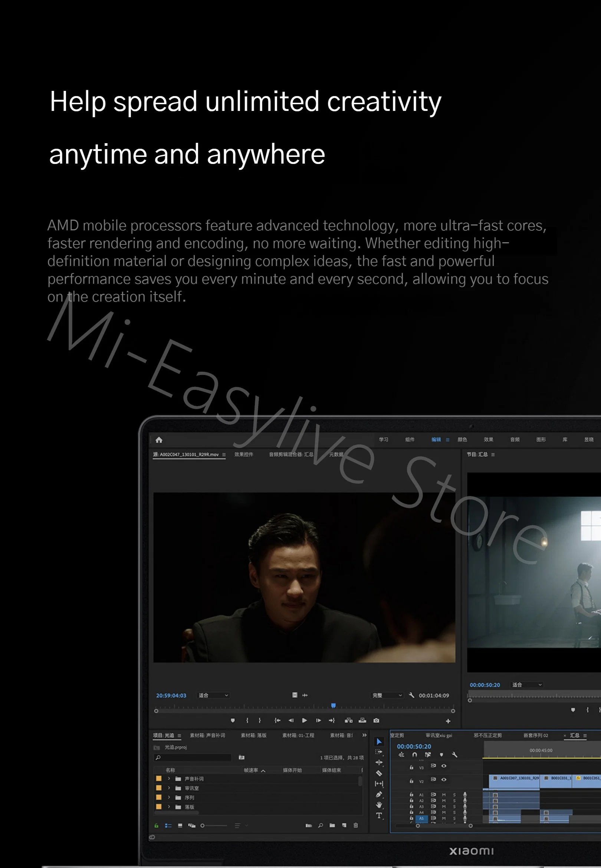Image resolution: width=601 pixels, height=868 pixels.
Task: Click Mark In in the Source monitor
Action: pyautogui.click(x=247, y=720)
